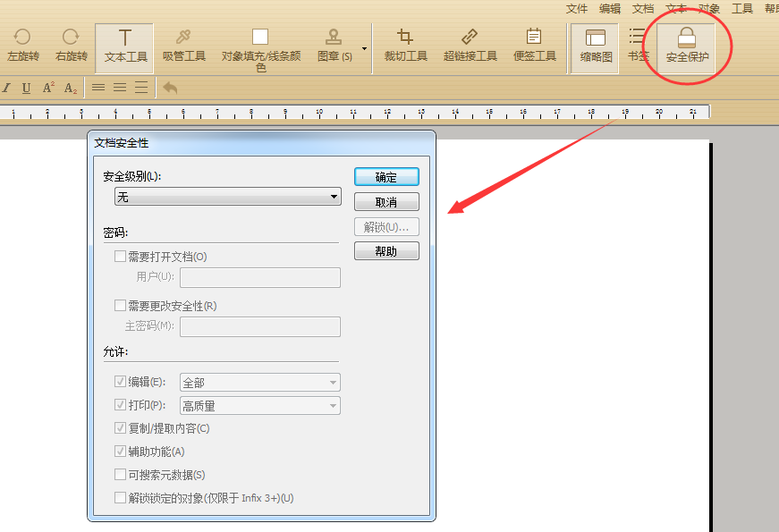
Task: Click the 帮助 button in dialog
Action: click(386, 251)
